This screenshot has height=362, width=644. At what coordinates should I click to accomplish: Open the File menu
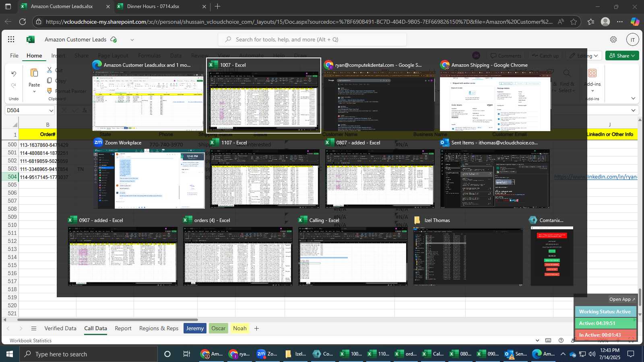tap(14, 56)
